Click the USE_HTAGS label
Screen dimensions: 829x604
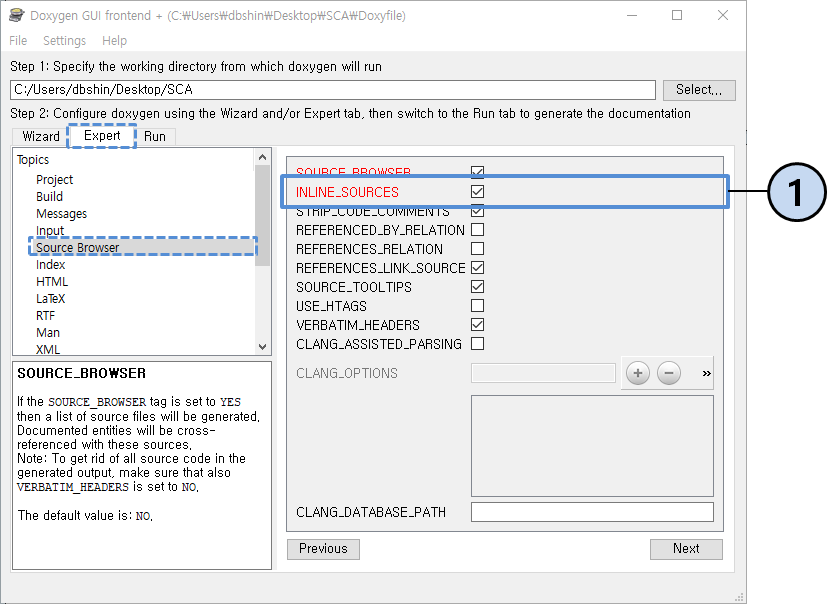(x=331, y=306)
